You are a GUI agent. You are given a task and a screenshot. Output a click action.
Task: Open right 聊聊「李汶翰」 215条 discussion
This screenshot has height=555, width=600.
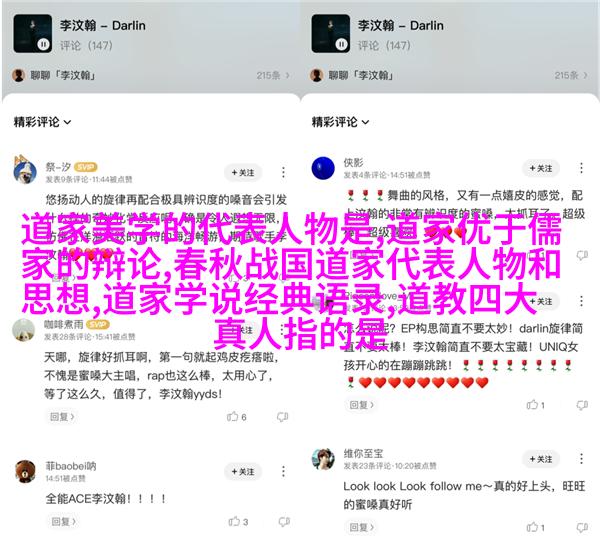point(448,75)
